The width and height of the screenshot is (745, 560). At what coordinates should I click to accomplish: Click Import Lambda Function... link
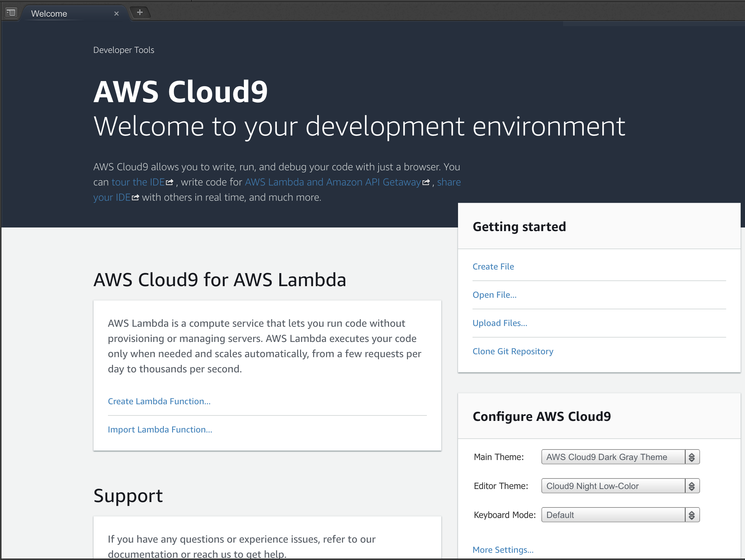[x=160, y=430]
